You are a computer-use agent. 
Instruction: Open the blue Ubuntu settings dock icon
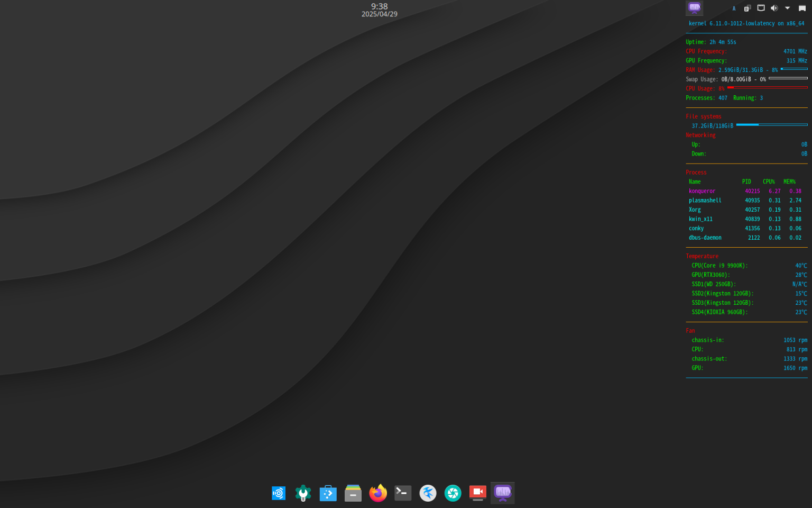(279, 493)
